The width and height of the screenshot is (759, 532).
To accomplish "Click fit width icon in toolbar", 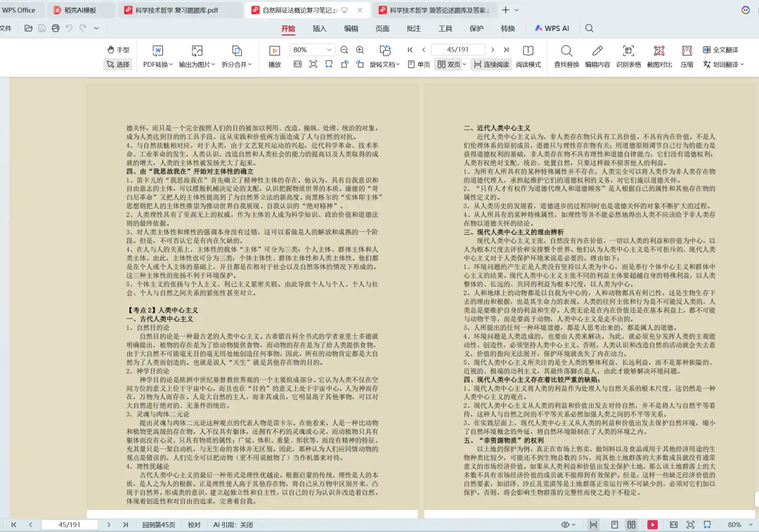I will coord(329,65).
